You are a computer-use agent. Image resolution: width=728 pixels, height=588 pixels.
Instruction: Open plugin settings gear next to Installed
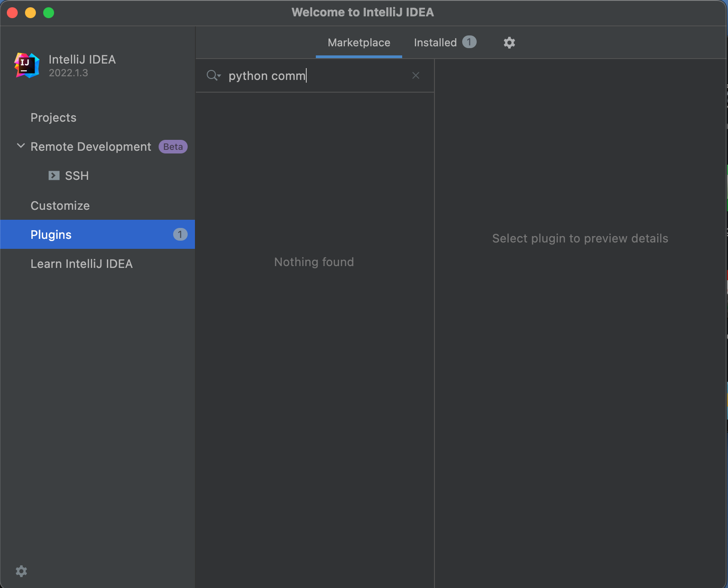(x=509, y=43)
